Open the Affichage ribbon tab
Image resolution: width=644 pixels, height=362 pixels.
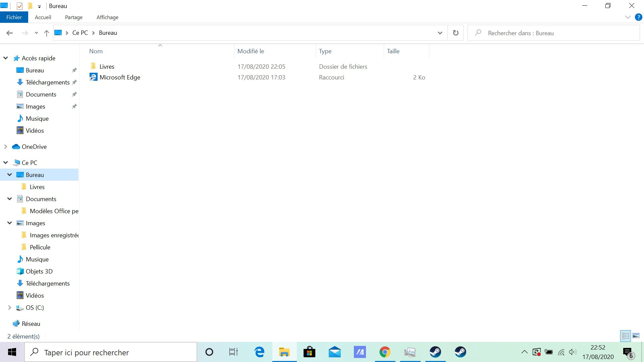point(107,17)
